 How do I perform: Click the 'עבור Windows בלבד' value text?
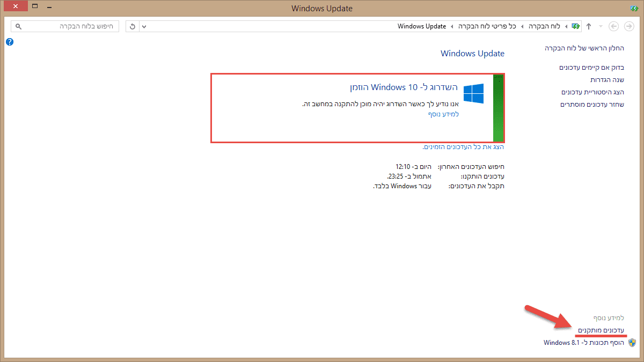tap(402, 186)
